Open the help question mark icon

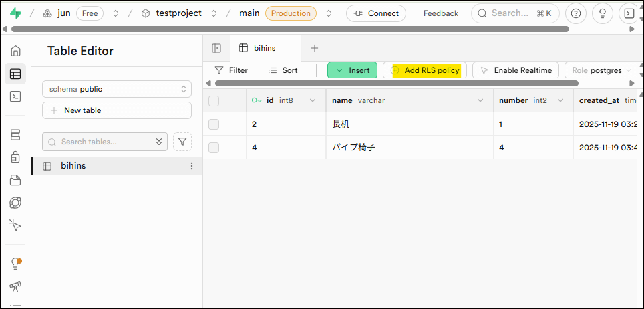pyautogui.click(x=576, y=13)
